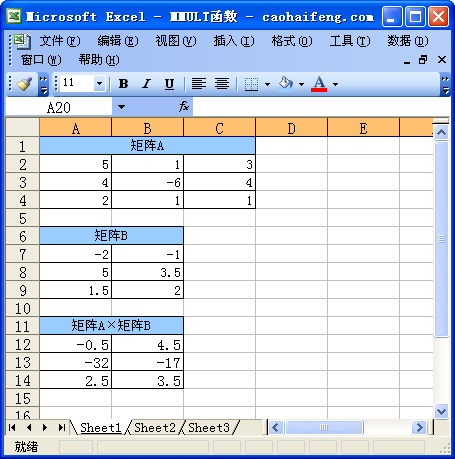Restore the workbook window in menu bar
Screen dimensions: 455x459
coord(423,60)
